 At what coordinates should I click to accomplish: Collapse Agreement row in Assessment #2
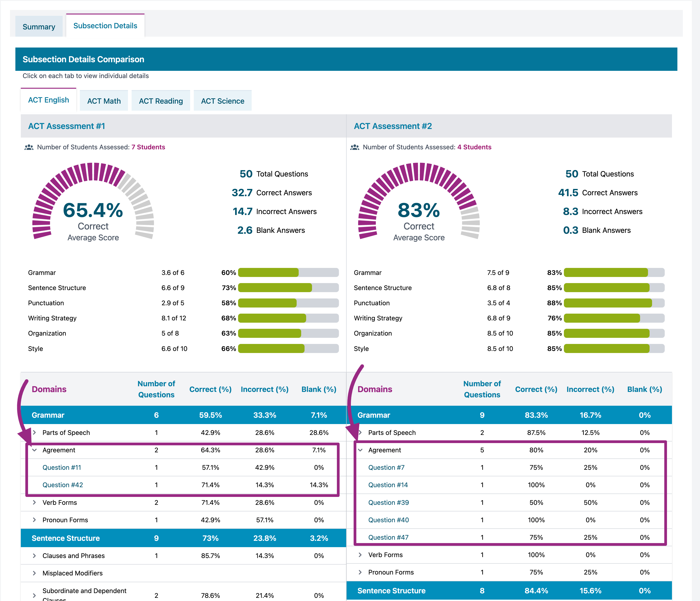coord(360,450)
